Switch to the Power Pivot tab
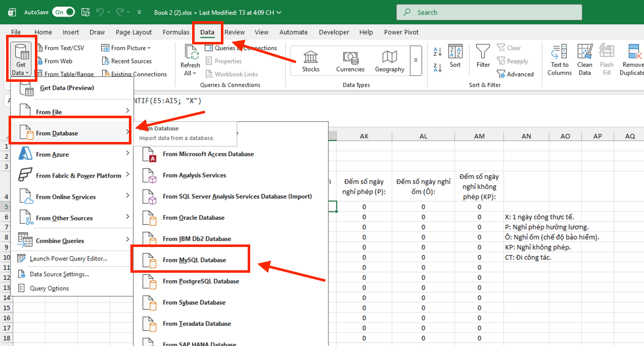 click(401, 32)
